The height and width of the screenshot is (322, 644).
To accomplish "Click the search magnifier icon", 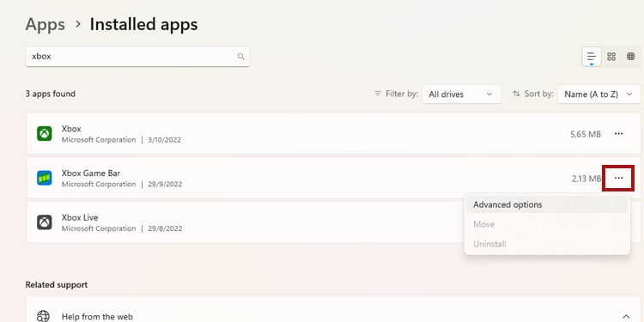I will click(240, 57).
